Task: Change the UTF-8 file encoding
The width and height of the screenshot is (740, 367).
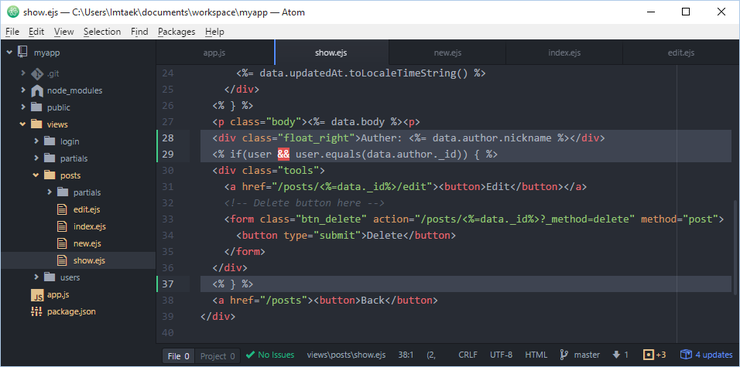Action: coord(501,355)
